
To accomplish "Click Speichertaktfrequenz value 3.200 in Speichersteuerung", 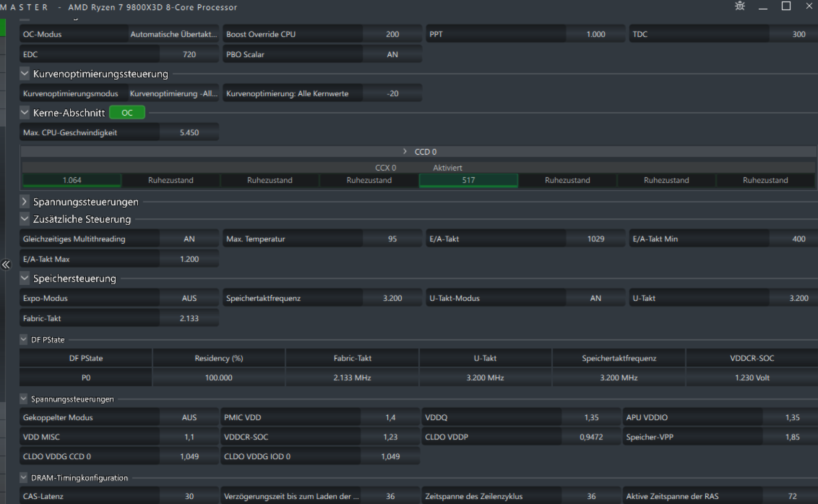I will tap(392, 298).
